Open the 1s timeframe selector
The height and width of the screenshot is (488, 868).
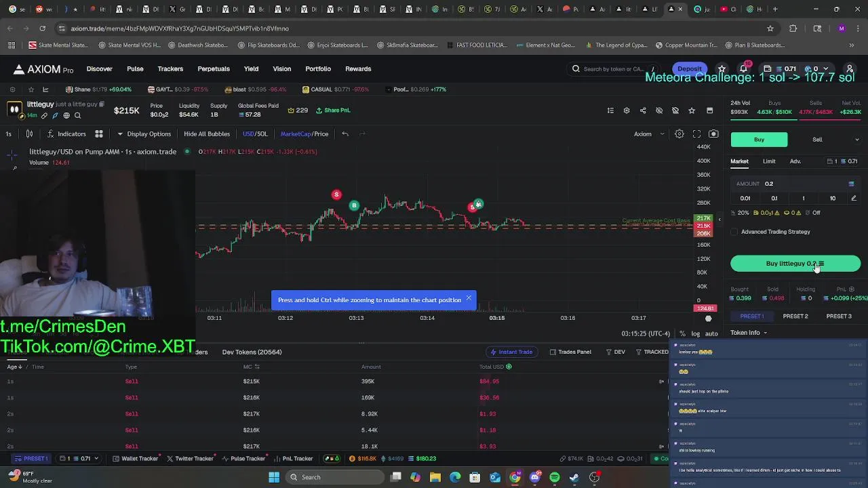tap(9, 134)
